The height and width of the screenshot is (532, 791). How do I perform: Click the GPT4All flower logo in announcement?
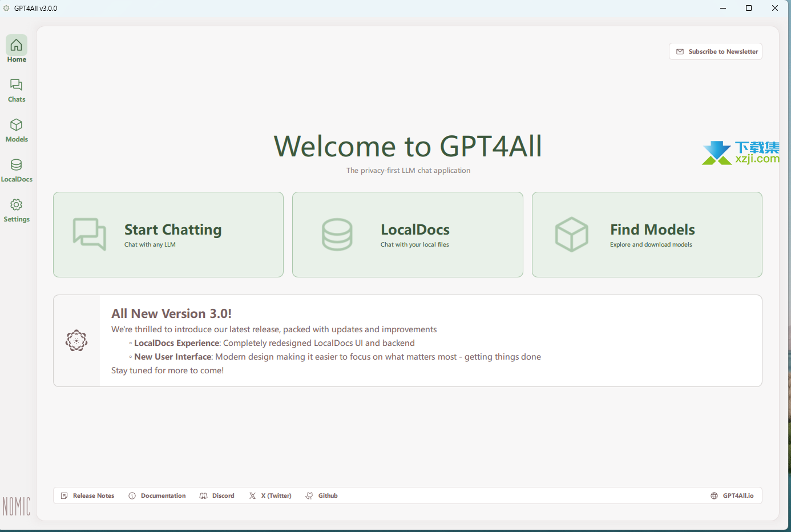pos(76,341)
